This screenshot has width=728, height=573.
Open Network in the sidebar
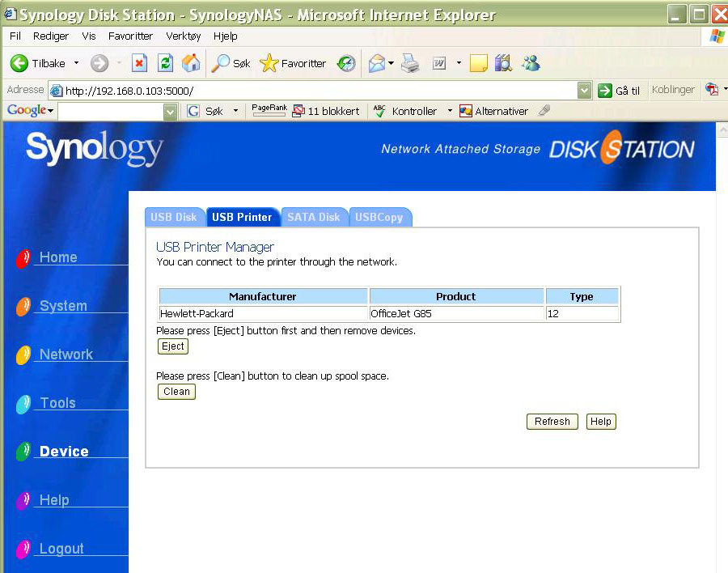pos(66,354)
